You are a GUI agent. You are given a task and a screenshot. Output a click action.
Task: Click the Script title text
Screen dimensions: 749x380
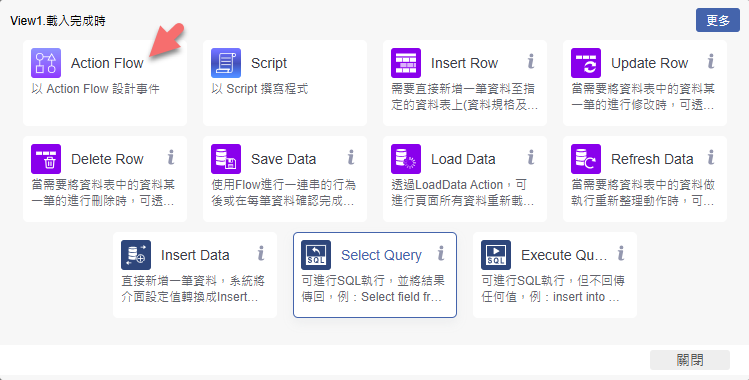click(269, 63)
